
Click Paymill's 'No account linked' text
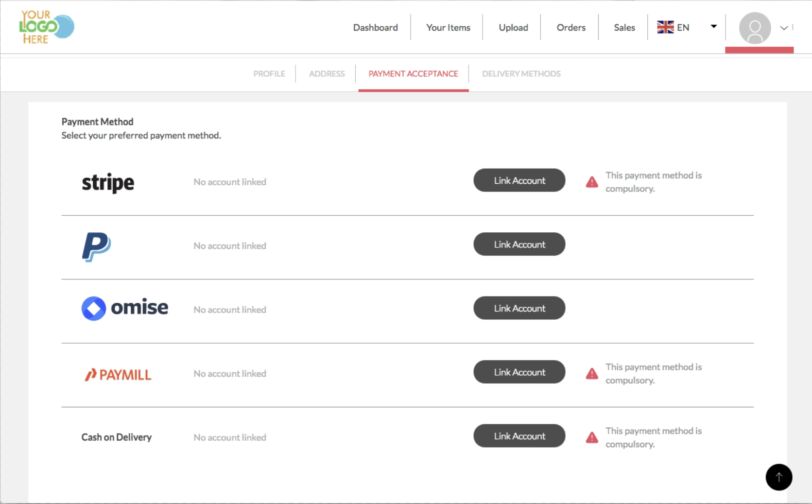[230, 374]
